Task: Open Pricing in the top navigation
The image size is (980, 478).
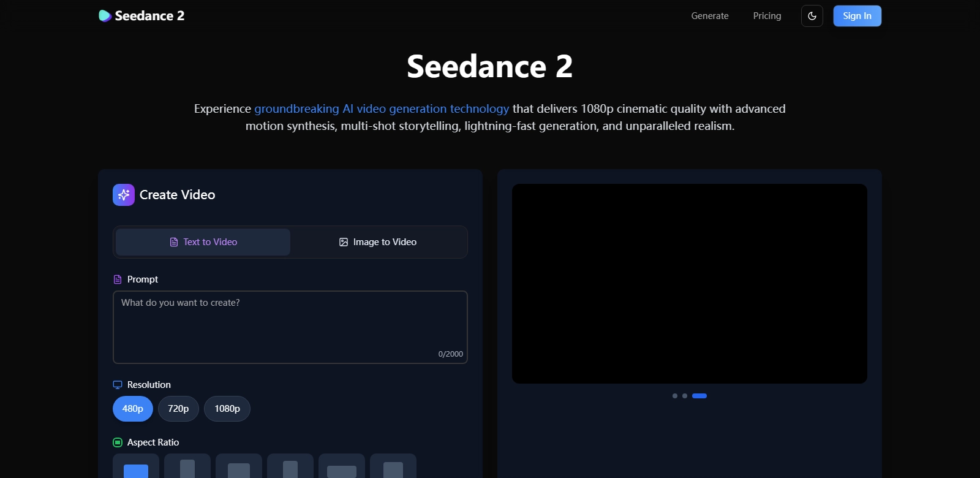Action: click(767, 16)
